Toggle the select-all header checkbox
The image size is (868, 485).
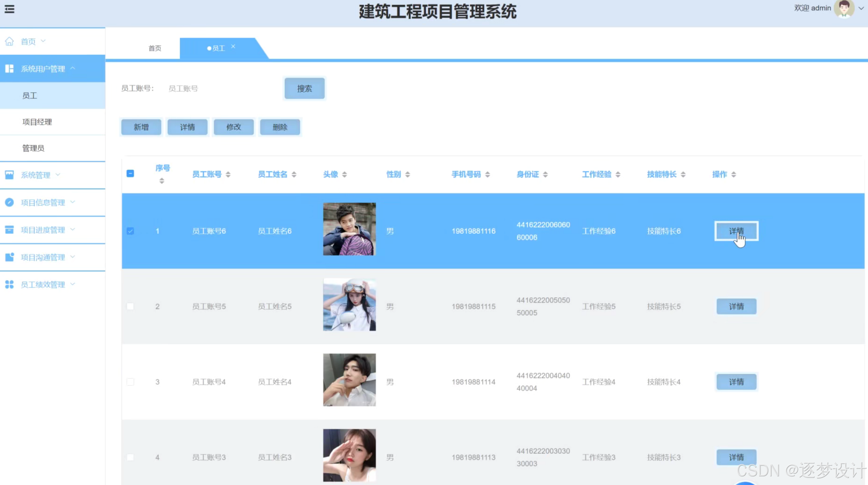pos(130,174)
